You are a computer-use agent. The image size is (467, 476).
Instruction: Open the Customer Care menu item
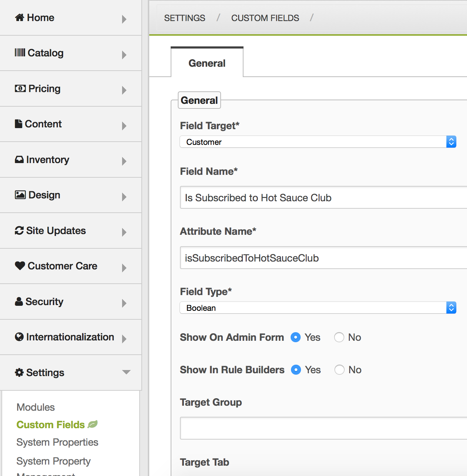71,266
